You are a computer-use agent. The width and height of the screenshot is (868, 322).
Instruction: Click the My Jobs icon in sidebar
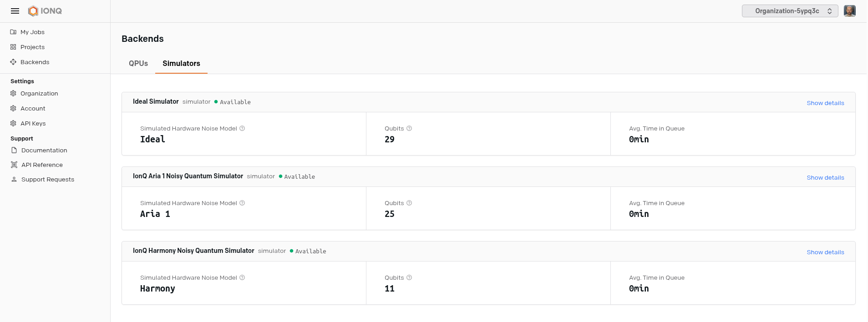pos(13,32)
